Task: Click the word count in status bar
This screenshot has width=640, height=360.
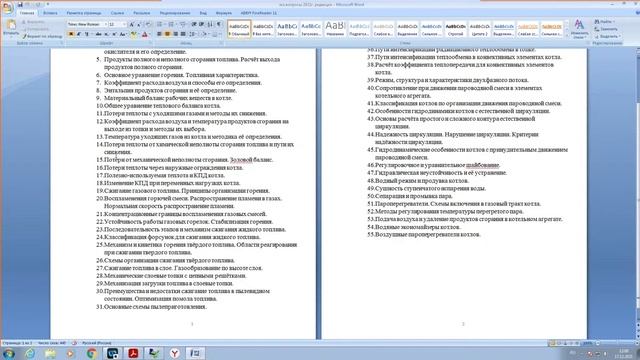Action: (x=52, y=343)
